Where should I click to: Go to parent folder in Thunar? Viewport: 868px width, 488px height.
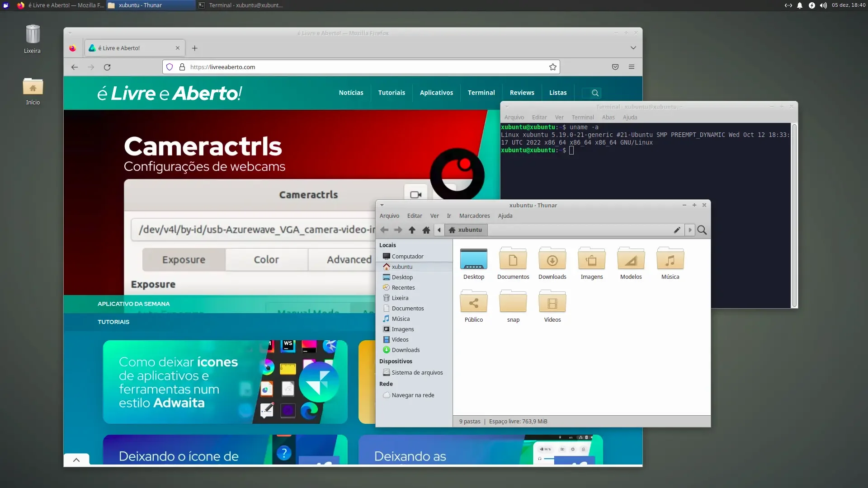point(412,230)
